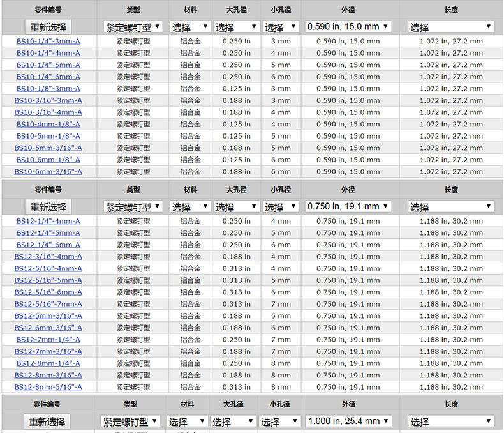Open the 小孔径 dropdown in the first table
Viewport: 504px width, 433px height.
tap(281, 27)
